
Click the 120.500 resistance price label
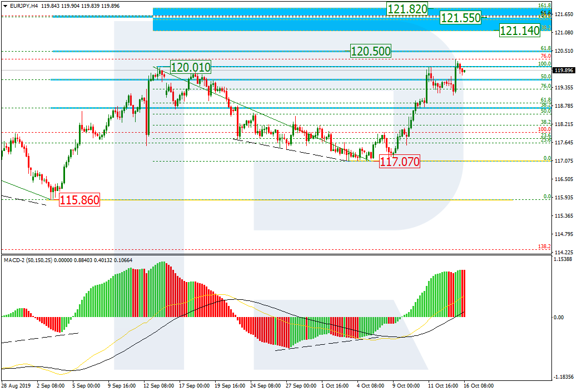[x=370, y=52]
